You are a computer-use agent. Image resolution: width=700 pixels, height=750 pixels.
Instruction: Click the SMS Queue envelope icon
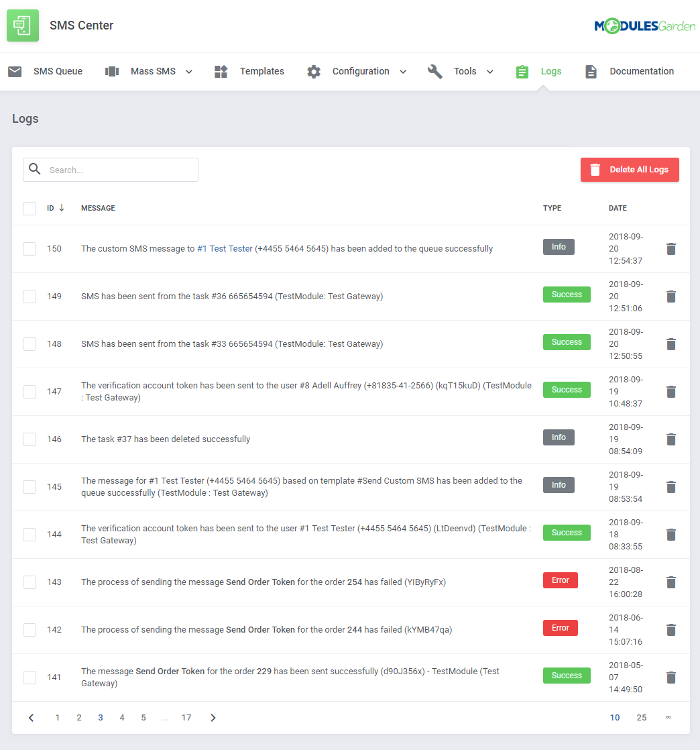15,72
